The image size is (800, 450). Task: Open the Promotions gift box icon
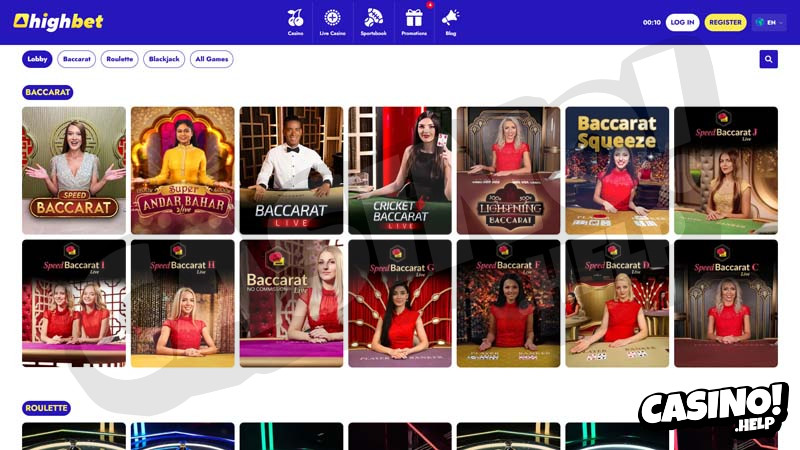pyautogui.click(x=414, y=18)
